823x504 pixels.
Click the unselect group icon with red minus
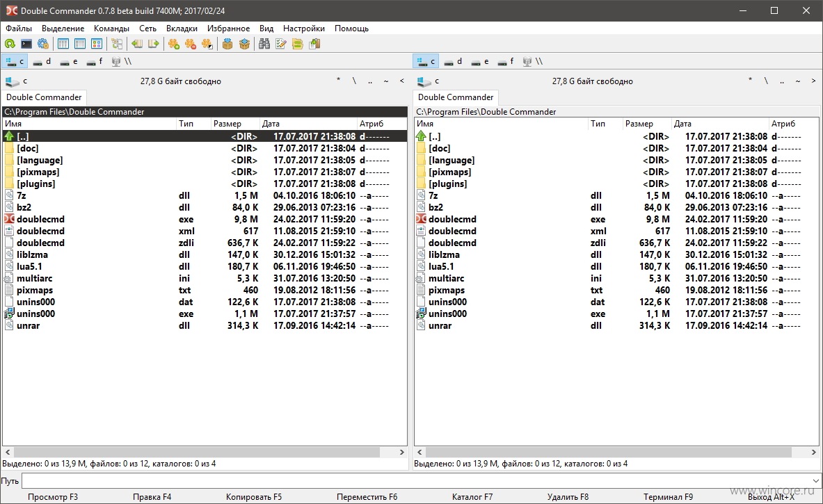tap(191, 44)
